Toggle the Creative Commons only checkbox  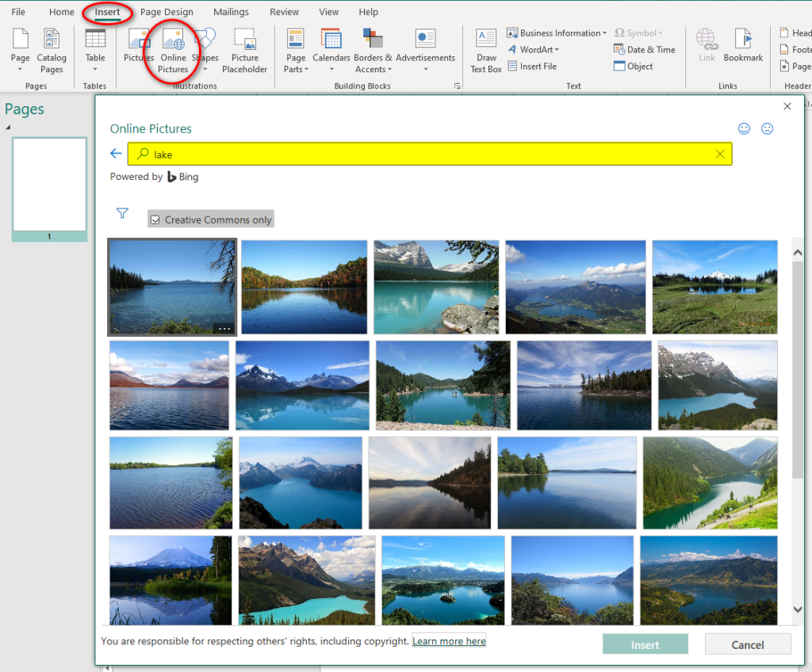(x=155, y=220)
